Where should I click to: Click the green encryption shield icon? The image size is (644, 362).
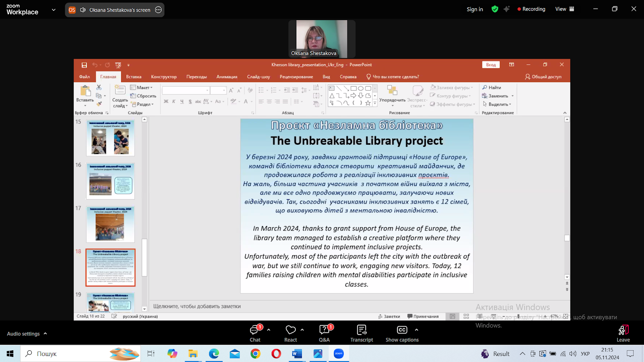[495, 9]
